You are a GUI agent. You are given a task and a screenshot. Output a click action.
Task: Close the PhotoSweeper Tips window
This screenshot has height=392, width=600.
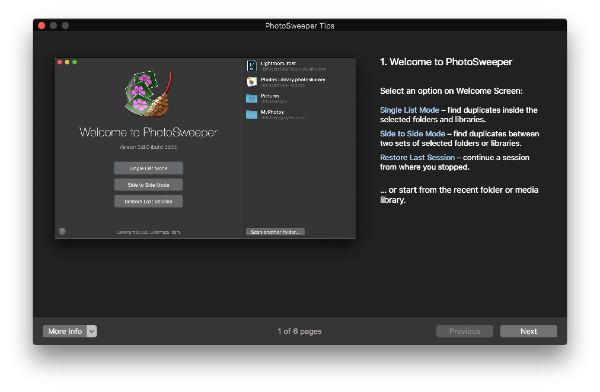coord(42,26)
